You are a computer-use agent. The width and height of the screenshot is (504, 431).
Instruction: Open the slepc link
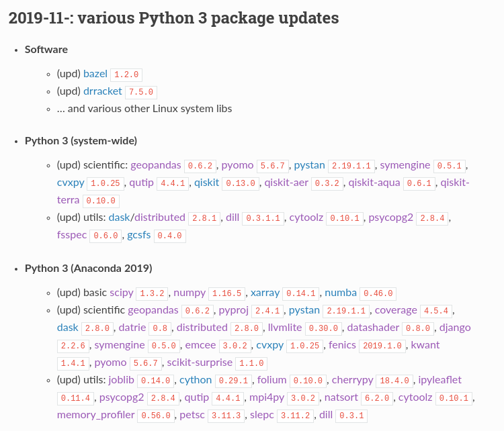pos(262,415)
